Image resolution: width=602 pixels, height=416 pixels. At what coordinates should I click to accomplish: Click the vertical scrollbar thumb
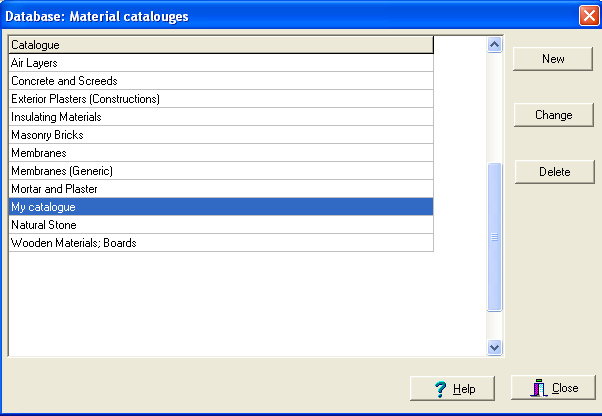tap(494, 237)
